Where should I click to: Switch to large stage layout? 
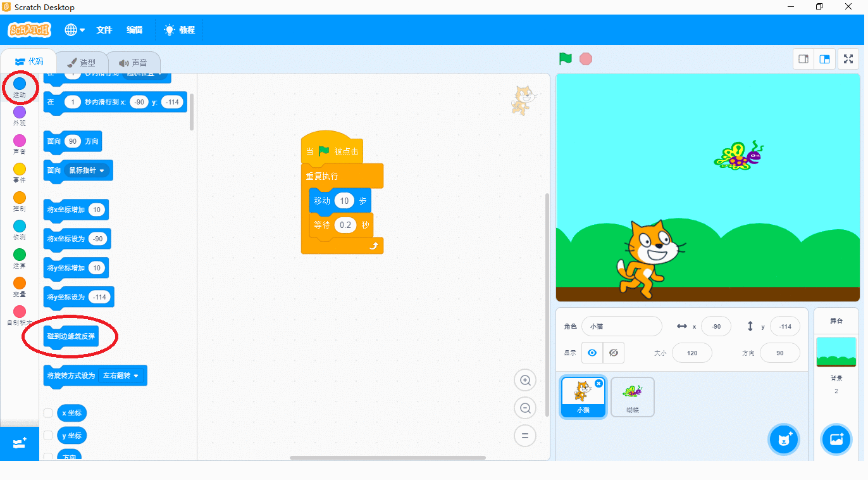click(825, 59)
